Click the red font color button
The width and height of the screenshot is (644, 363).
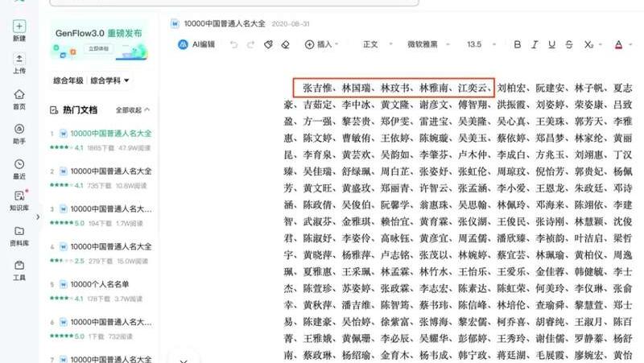618,44
